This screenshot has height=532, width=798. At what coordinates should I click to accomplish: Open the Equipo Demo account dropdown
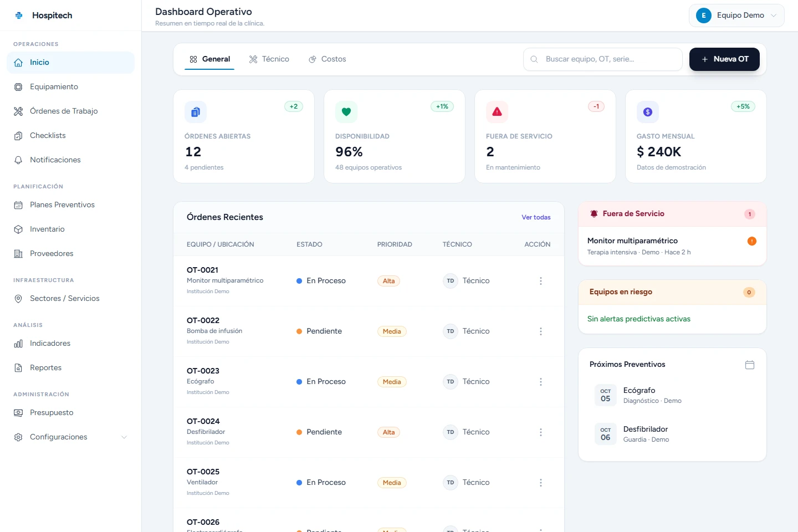(x=736, y=16)
